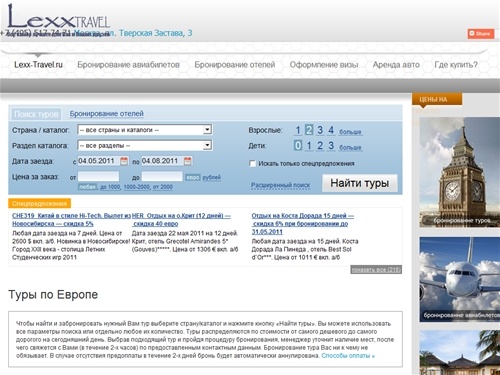Viewport: 500px width, 375px height.
Task: Expand the Страна / каталог dropdown
Action: (x=145, y=130)
